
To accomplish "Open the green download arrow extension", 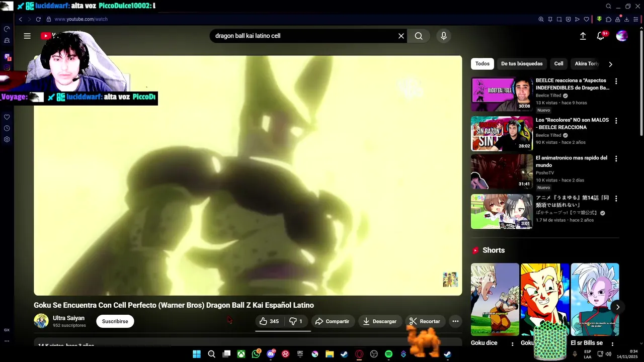I will tap(599, 19).
